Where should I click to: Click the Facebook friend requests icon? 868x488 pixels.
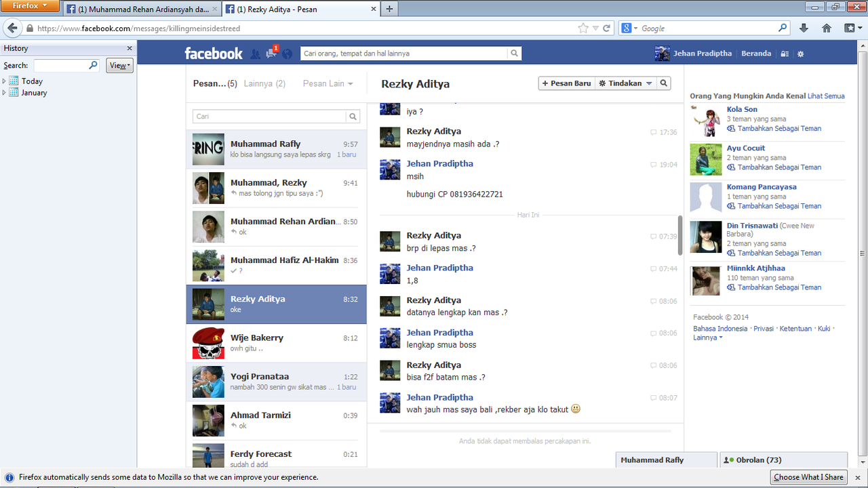(255, 54)
